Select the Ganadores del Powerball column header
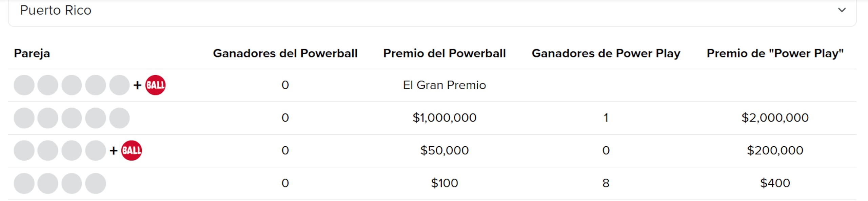 285,53
